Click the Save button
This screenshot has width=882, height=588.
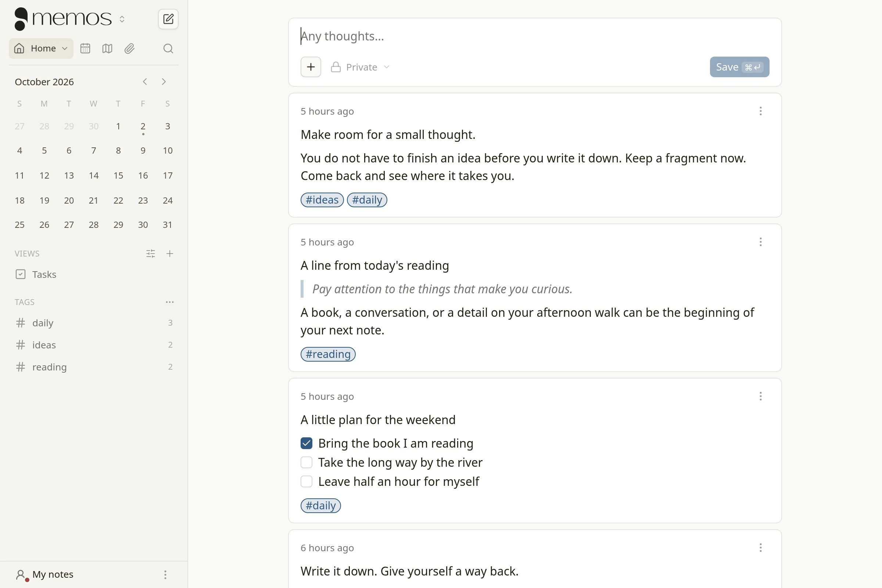pos(739,67)
